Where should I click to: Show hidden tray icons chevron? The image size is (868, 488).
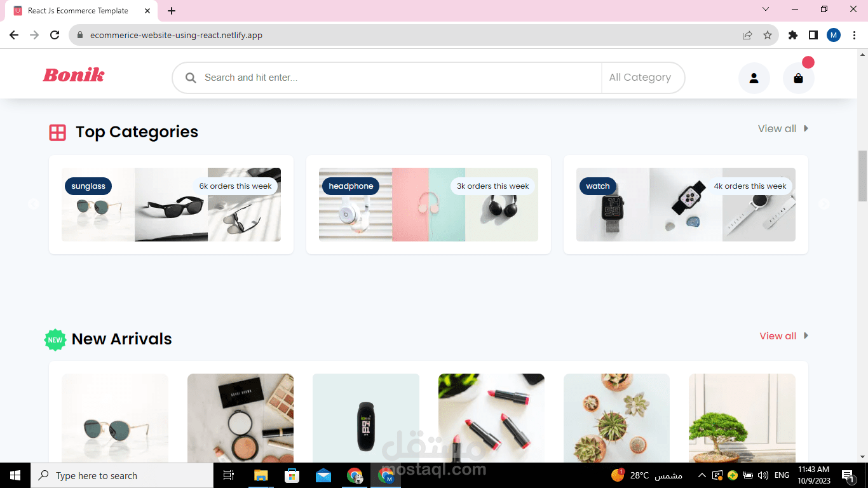tap(702, 475)
